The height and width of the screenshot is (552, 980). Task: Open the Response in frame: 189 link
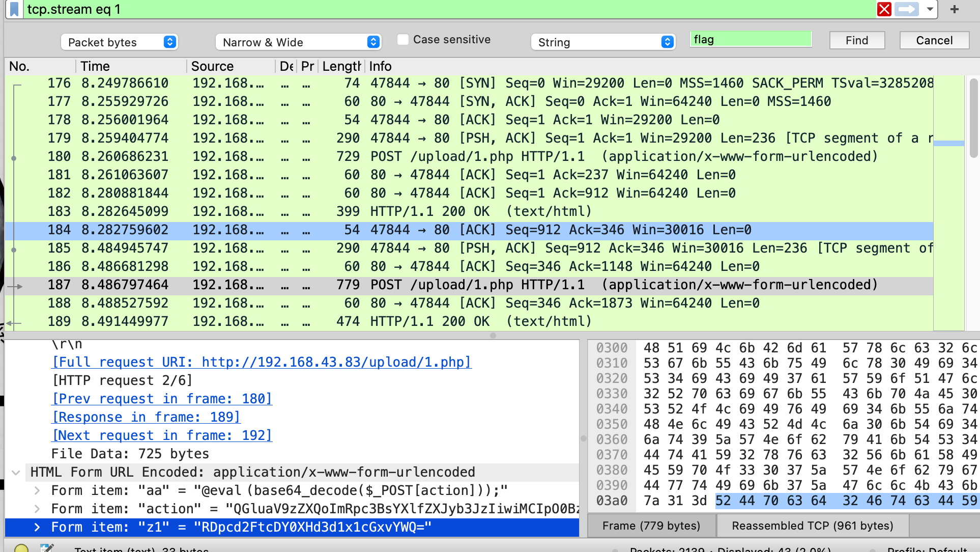click(x=146, y=417)
